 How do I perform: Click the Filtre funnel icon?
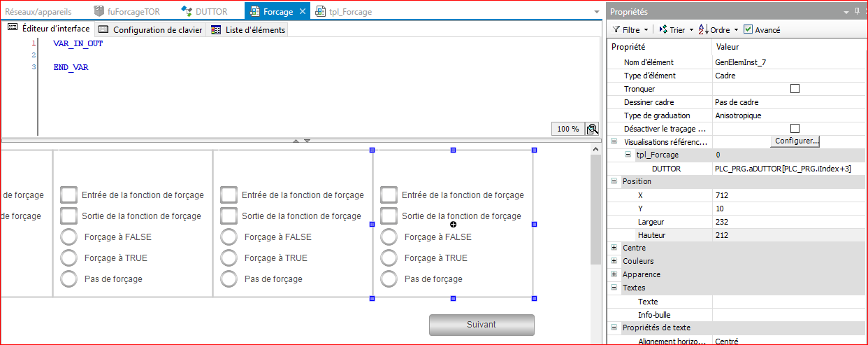[616, 30]
